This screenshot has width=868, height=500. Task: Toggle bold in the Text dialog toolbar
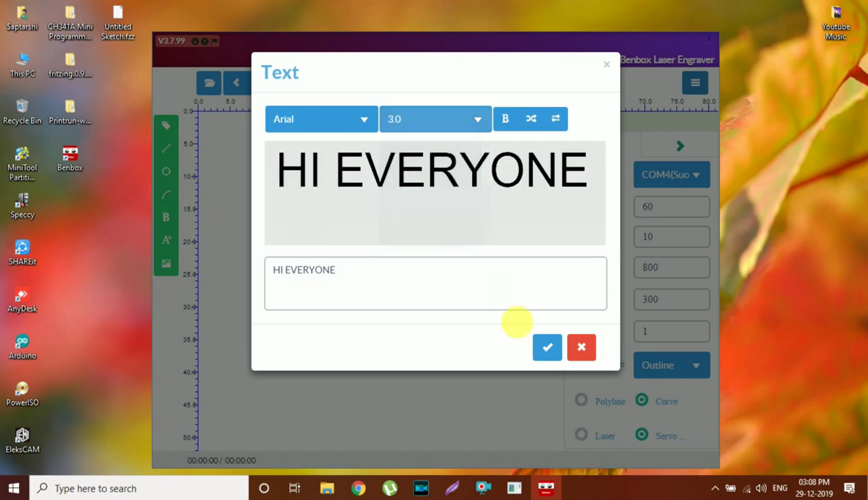pos(505,119)
